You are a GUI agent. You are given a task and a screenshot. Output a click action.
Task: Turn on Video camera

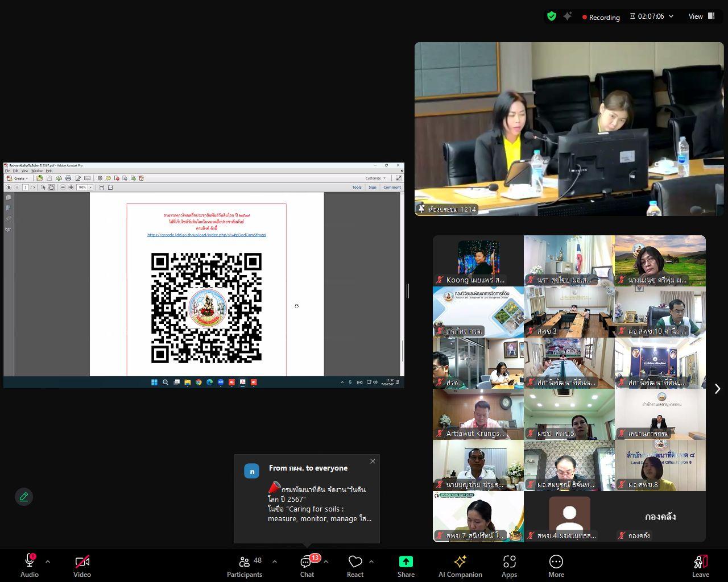(82, 566)
